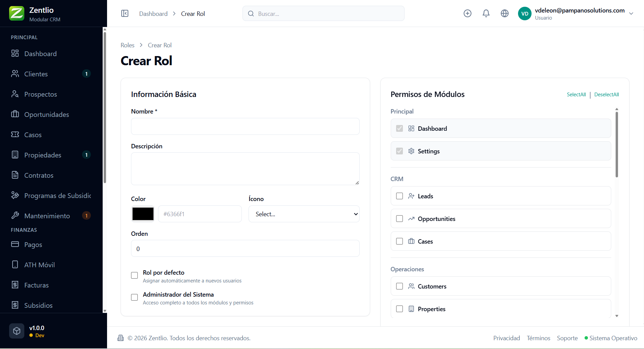Click the plus circle quick-add icon
This screenshot has height=349, width=644.
tap(467, 14)
